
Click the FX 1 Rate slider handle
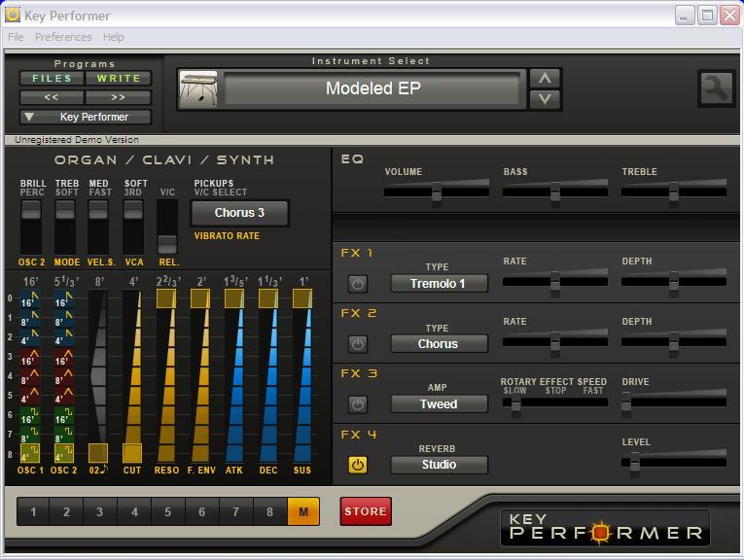pos(554,283)
